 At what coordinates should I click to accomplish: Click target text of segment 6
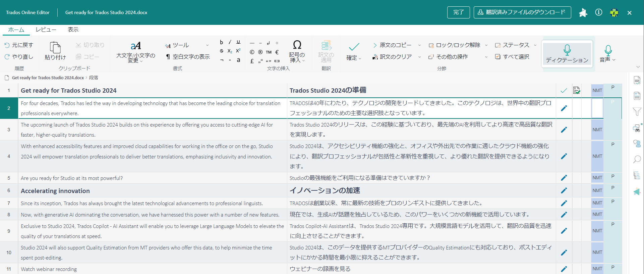click(x=325, y=191)
